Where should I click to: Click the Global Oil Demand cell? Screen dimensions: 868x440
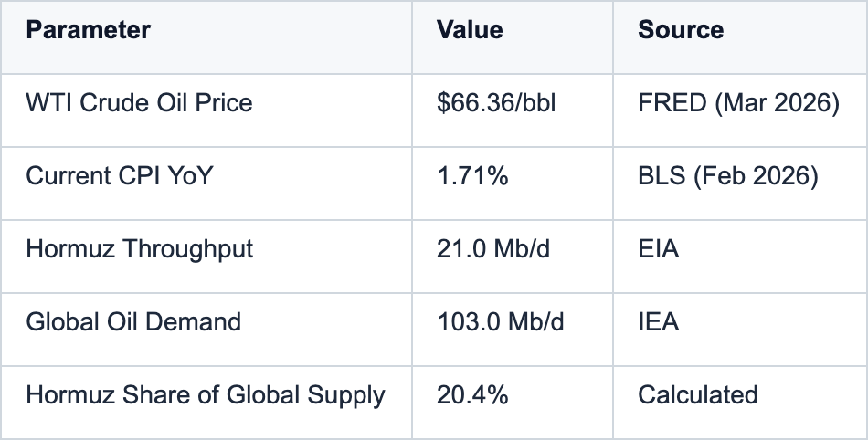tap(133, 322)
